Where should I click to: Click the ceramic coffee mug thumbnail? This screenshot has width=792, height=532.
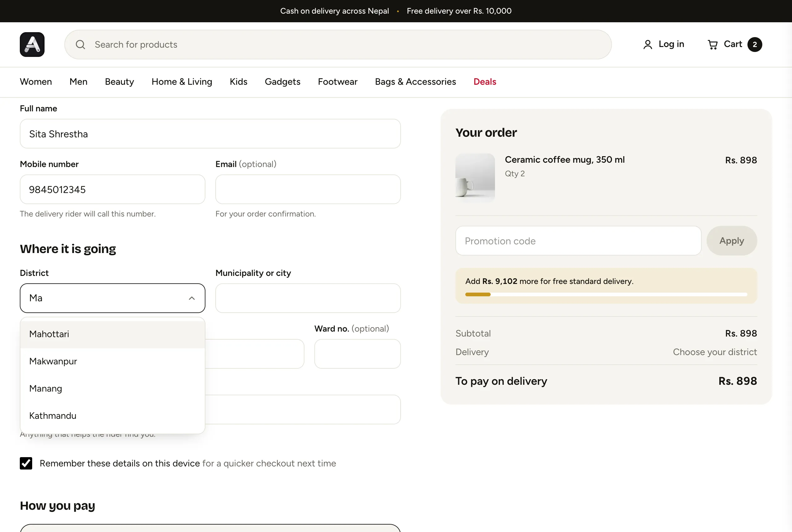coord(475,178)
